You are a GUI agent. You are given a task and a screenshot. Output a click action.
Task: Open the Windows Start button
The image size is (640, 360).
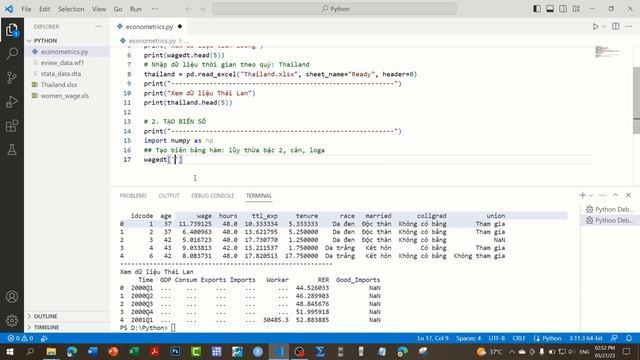point(9,351)
